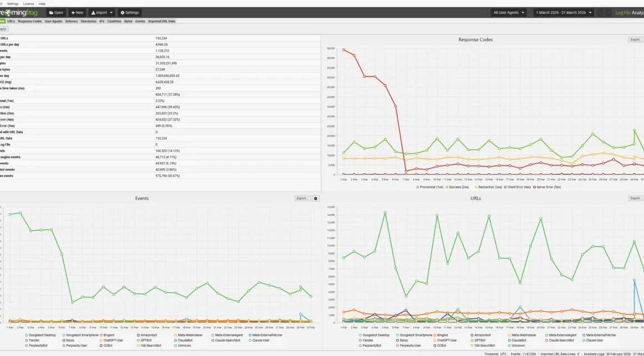
Task: Select Googlebot Desktop legend in Events chart
Action: point(40,335)
